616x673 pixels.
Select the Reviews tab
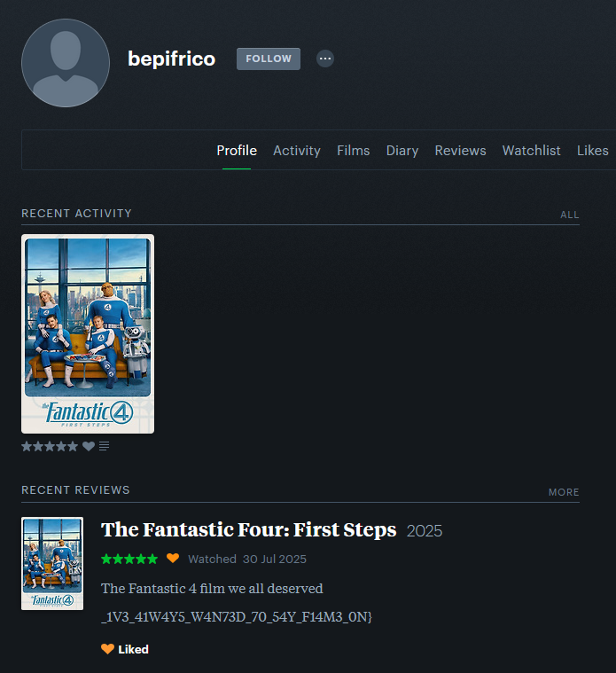pyautogui.click(x=460, y=151)
